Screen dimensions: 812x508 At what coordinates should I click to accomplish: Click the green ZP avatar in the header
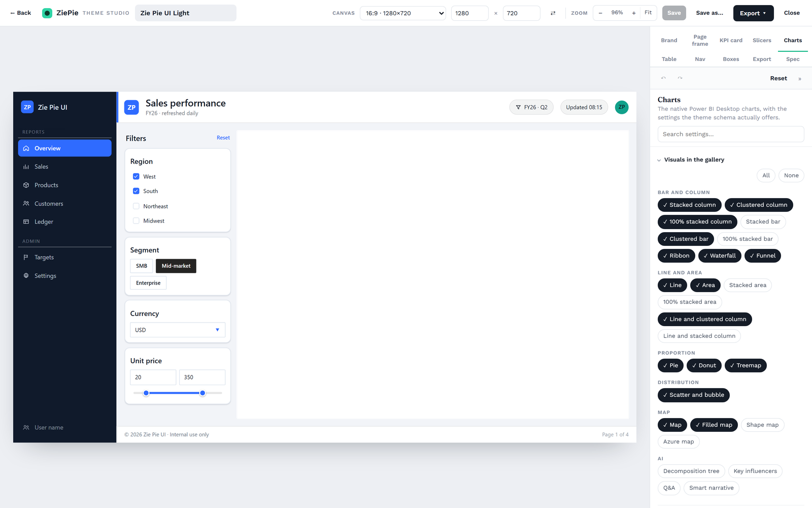coord(622,107)
